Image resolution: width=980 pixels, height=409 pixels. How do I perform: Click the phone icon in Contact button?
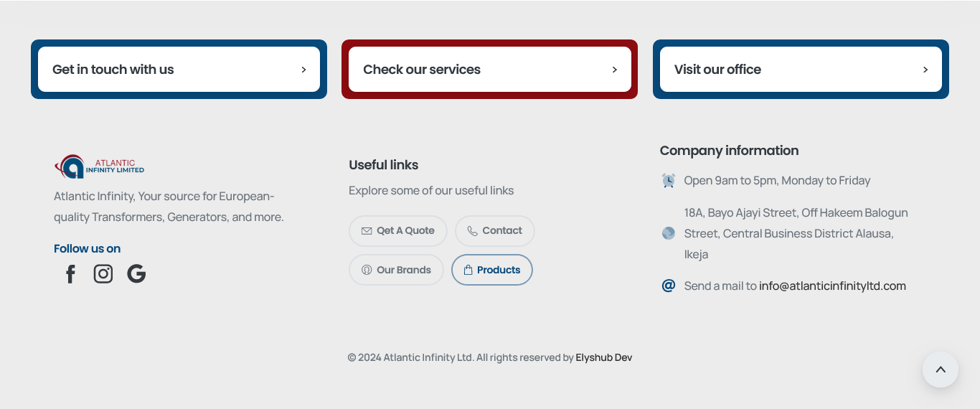pos(472,231)
